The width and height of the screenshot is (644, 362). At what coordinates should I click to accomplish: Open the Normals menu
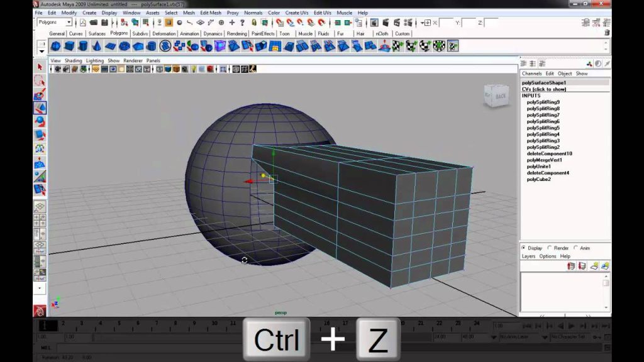[x=253, y=13]
